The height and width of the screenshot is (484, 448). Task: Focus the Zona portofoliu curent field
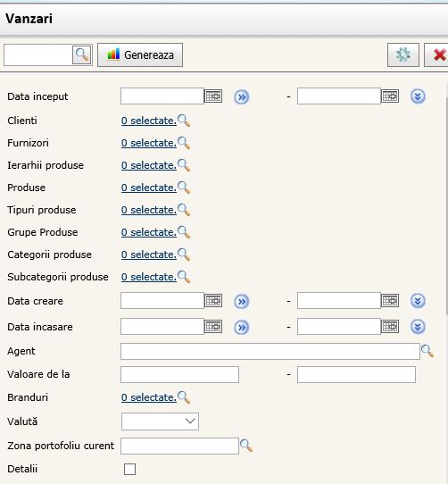179,446
